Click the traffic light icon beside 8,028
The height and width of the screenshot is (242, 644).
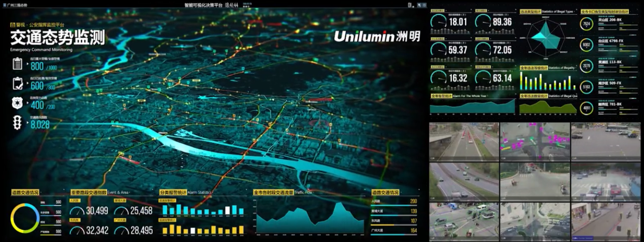click(x=18, y=123)
